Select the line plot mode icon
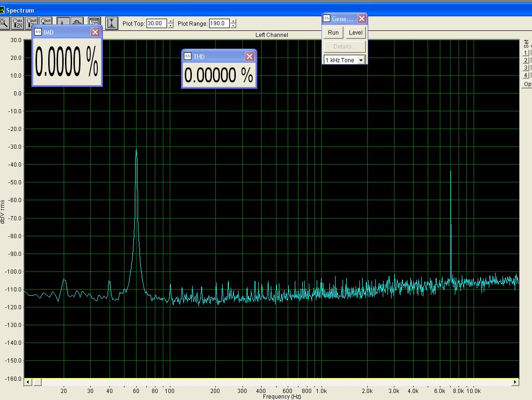 click(63, 22)
